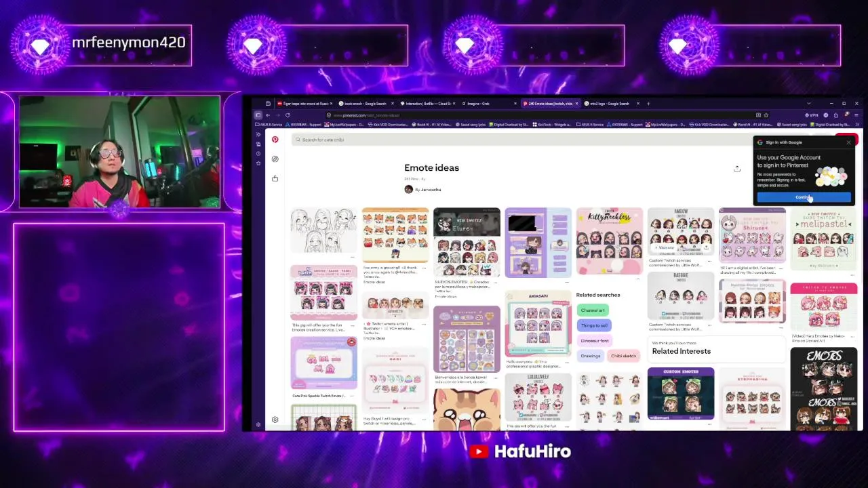Screen dimensions: 868x488
Task: Switch to the logo Google Search tab
Action: click(610, 104)
